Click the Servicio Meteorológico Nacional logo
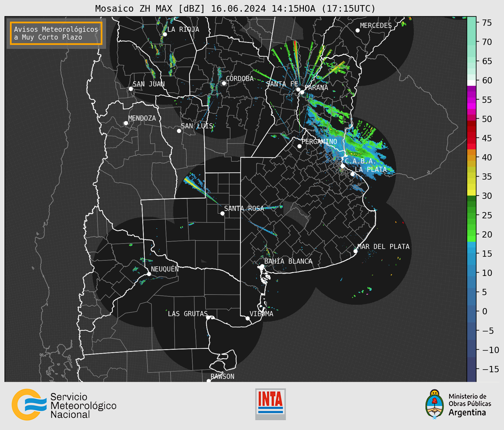This screenshot has width=504, height=430. 64,405
